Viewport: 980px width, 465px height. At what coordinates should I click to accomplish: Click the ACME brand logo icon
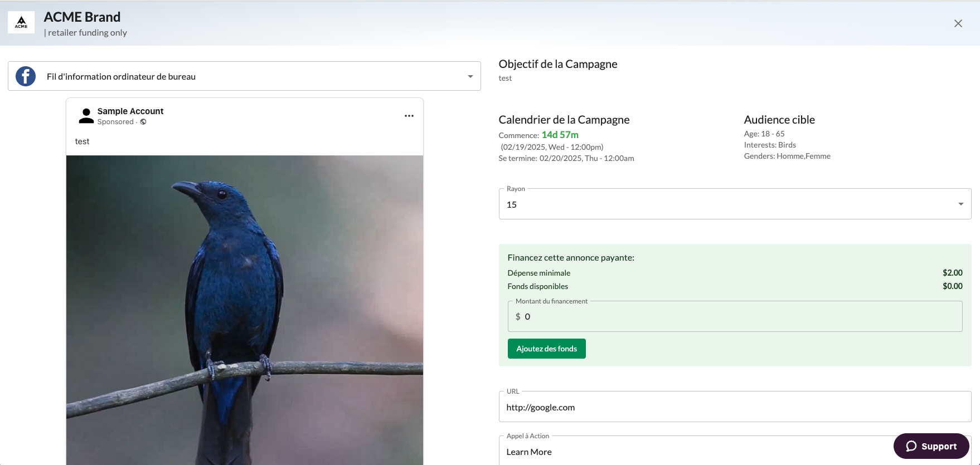coord(21,22)
